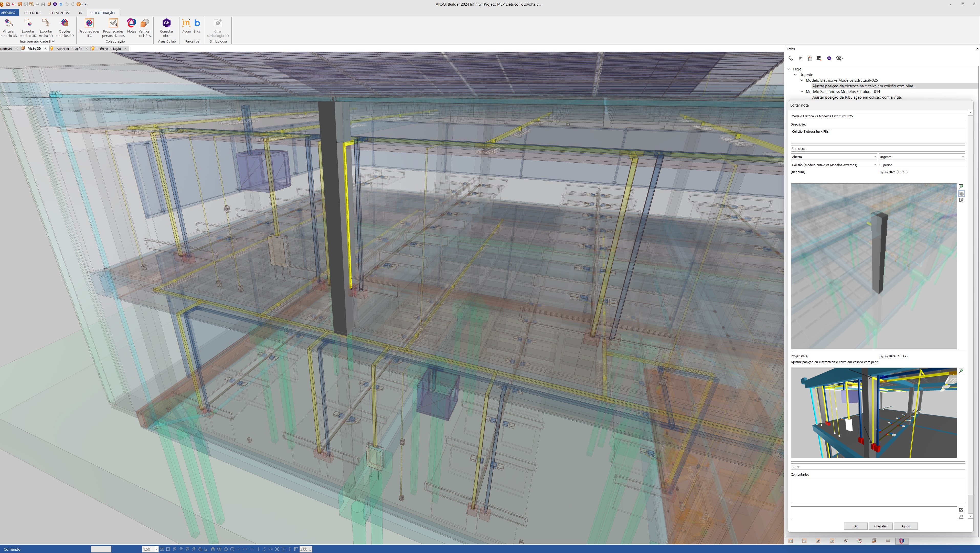
Task: Close the Visão 3D tab
Action: [45, 49]
